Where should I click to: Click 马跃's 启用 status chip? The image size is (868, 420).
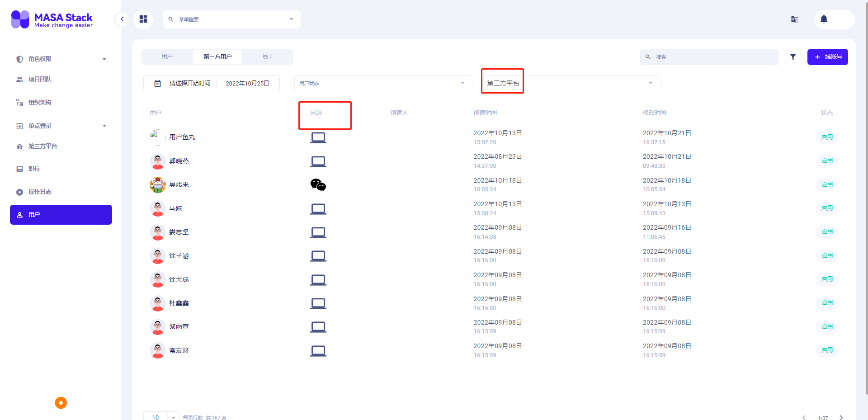click(x=827, y=208)
